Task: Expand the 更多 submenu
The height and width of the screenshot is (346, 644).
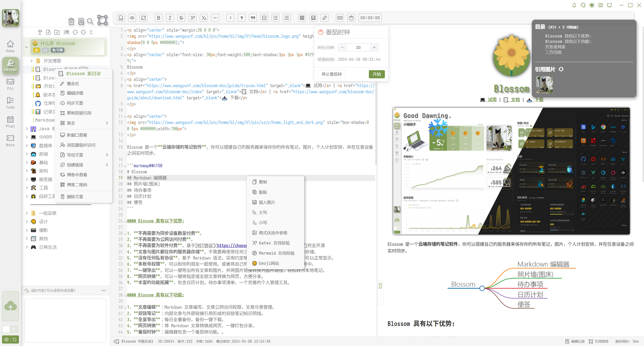Action: [107, 123]
